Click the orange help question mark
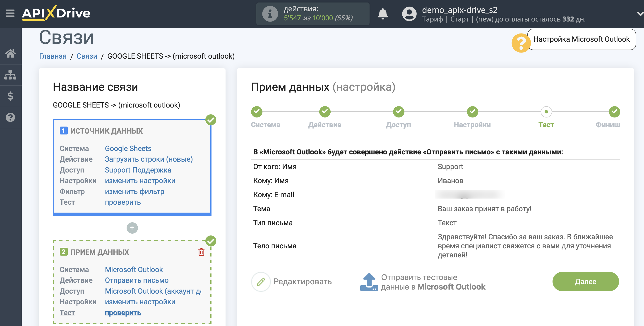644x326 pixels. click(521, 43)
